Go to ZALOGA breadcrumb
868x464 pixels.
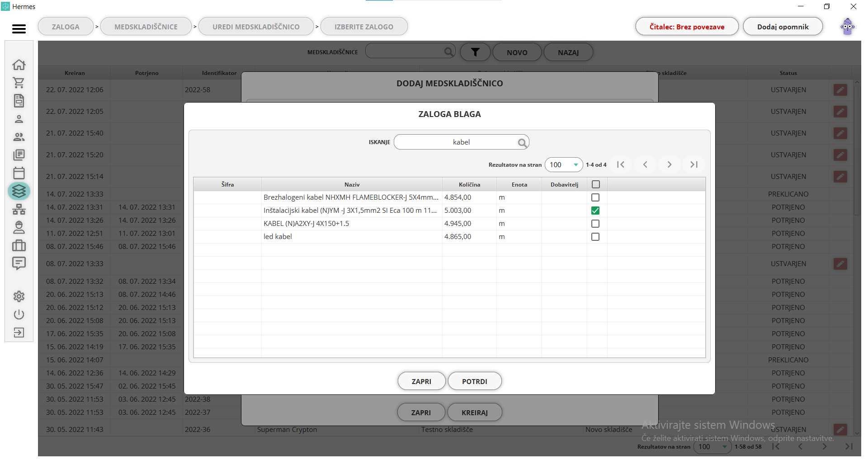66,27
